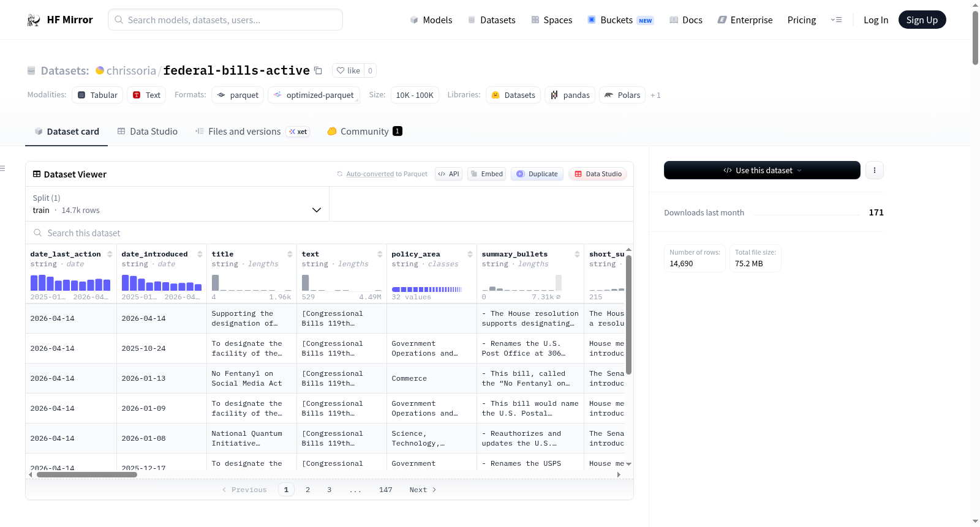Click the HF Mirror logo icon
The width and height of the screenshot is (980, 527).
34,20
